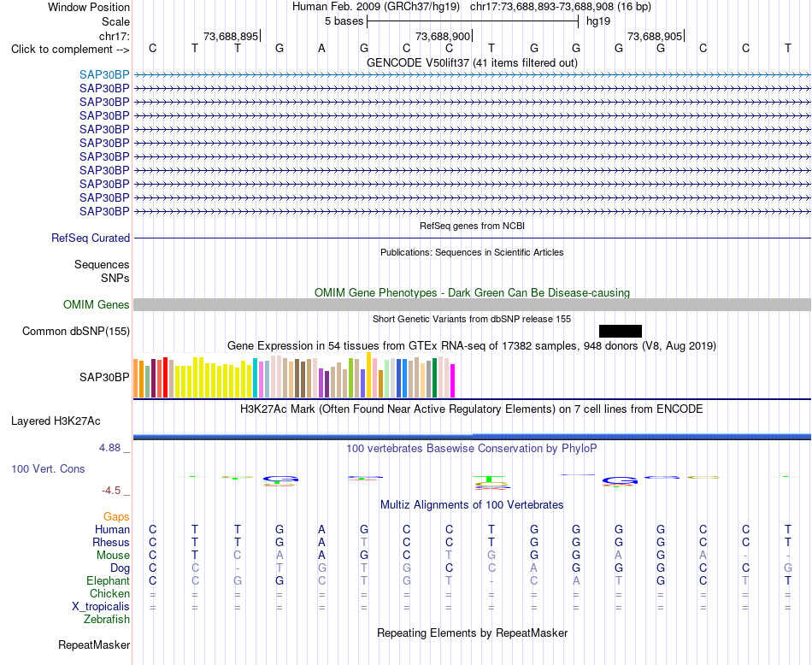Click the Scale label

tap(115, 21)
